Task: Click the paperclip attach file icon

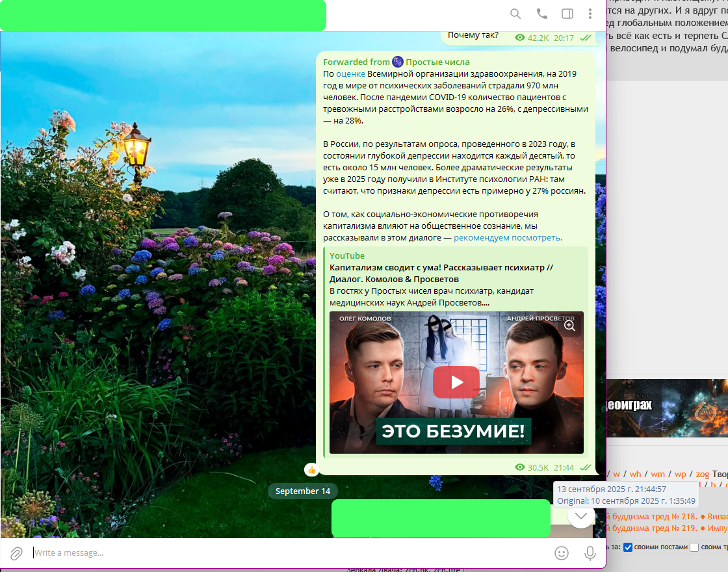Action: pyautogui.click(x=16, y=553)
